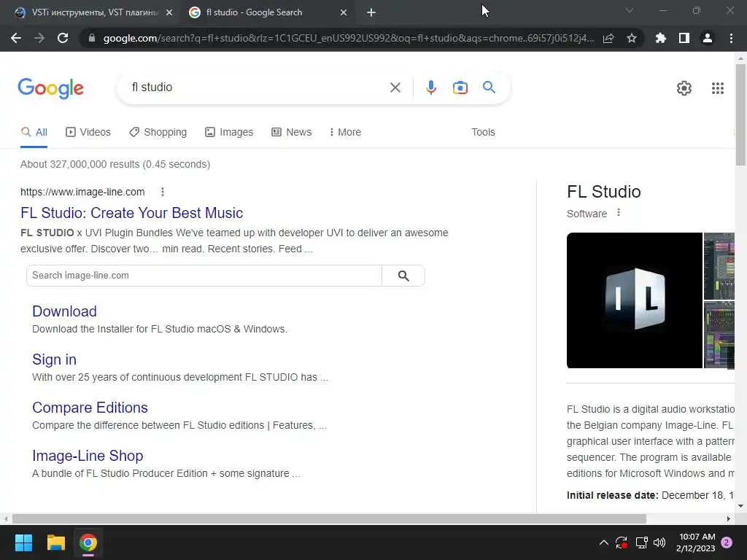Click the blue Google search magnifier
Image resolution: width=747 pixels, height=560 pixels.
pyautogui.click(x=489, y=87)
